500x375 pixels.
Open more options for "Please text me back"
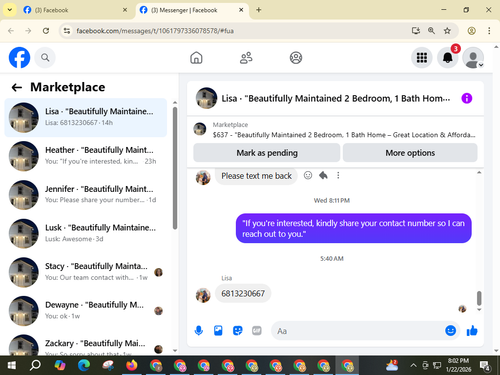pos(338,175)
